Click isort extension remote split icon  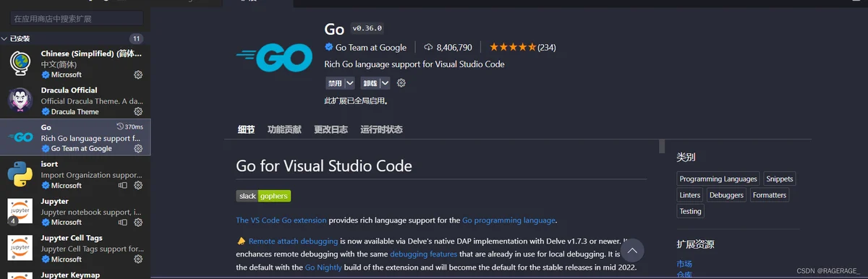click(123, 185)
